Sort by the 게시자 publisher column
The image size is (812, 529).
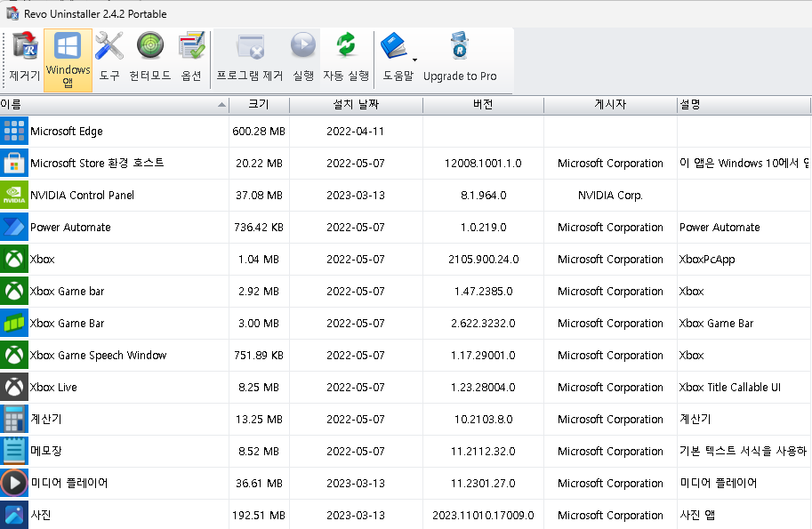click(610, 105)
